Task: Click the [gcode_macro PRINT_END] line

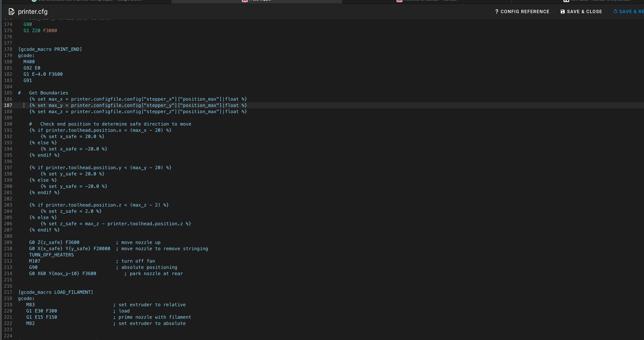Action: (50, 49)
